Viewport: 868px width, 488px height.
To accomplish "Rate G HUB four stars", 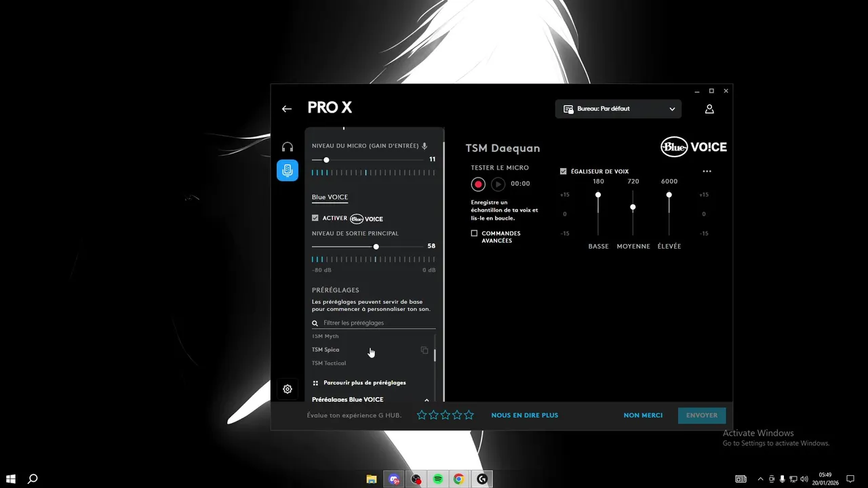I will coord(457,415).
